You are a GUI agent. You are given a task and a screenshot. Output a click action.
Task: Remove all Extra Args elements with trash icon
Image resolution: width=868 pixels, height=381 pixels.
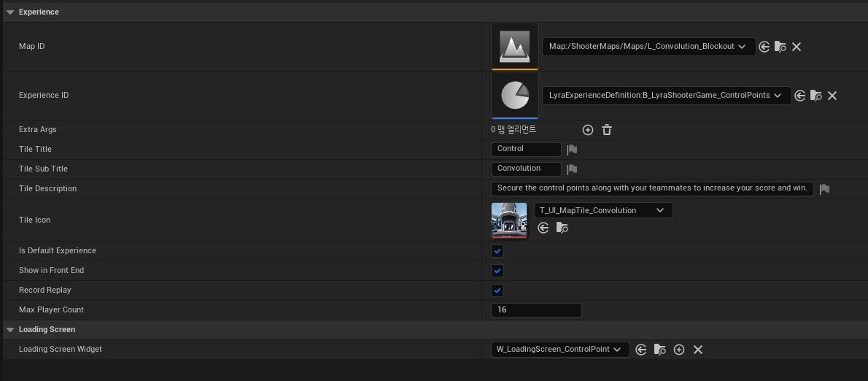[x=607, y=130]
